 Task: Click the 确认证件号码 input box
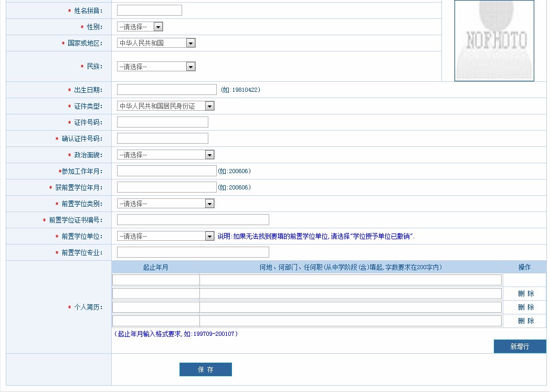162,139
